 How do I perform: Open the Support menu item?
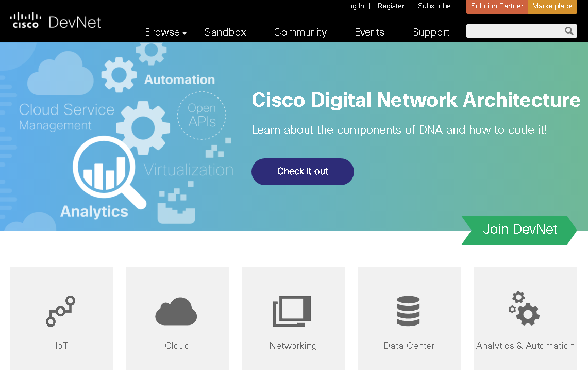pos(430,32)
